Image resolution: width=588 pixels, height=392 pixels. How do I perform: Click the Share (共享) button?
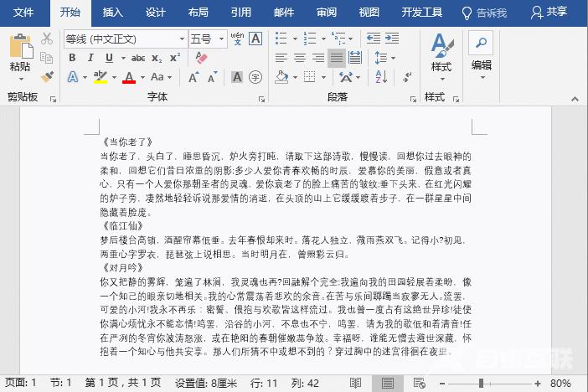(x=549, y=13)
